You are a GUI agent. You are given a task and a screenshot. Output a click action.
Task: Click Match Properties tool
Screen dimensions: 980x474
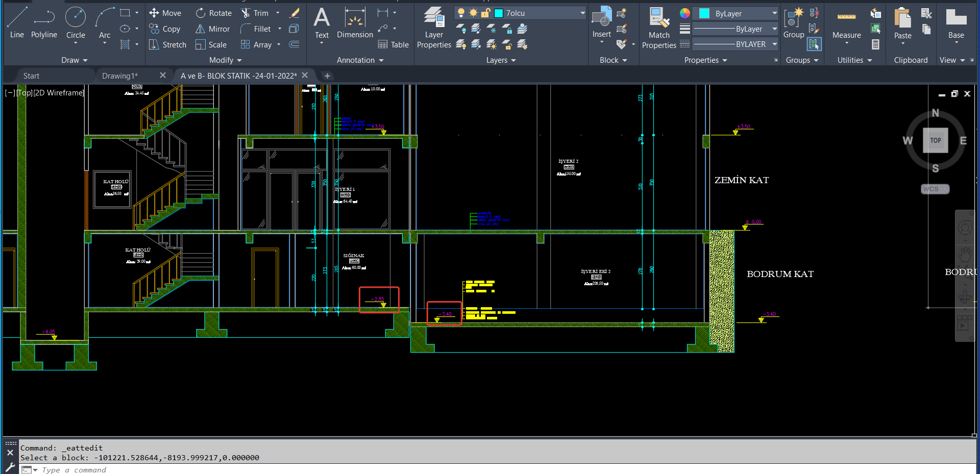click(659, 28)
